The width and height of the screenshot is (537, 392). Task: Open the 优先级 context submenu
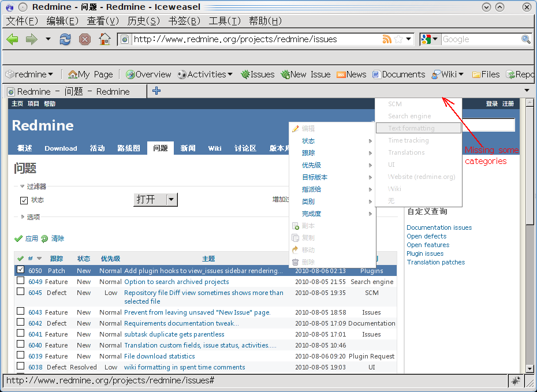click(333, 165)
